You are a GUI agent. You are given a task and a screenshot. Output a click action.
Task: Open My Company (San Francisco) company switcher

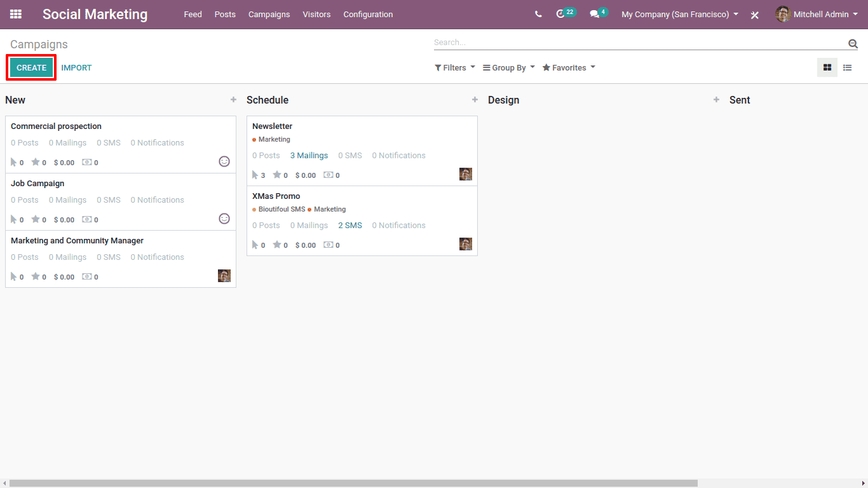point(680,14)
